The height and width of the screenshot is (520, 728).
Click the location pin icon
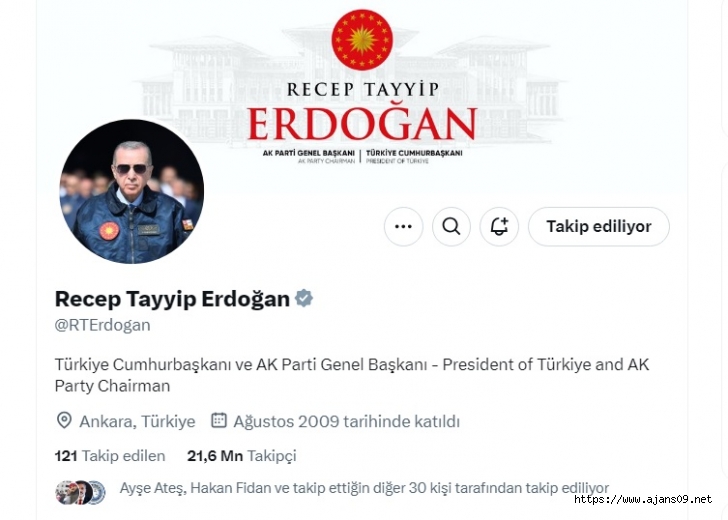click(x=64, y=421)
